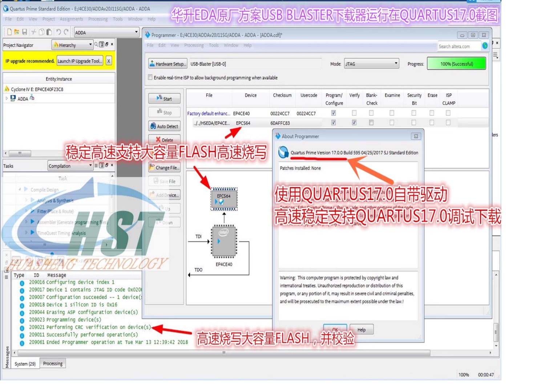Image resolution: width=545 pixels, height=392 pixels.
Task: Expand the Assembler task row
Action: pyautogui.click(x=26, y=221)
